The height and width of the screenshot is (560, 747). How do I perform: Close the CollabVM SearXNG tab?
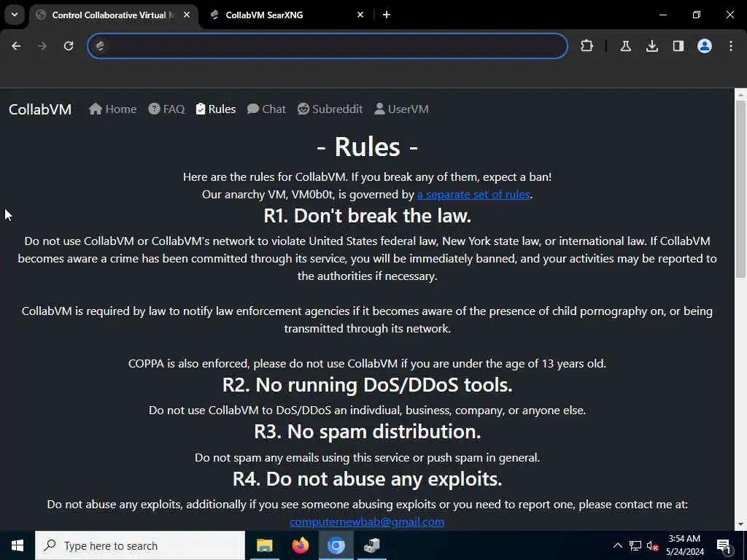pyautogui.click(x=360, y=15)
